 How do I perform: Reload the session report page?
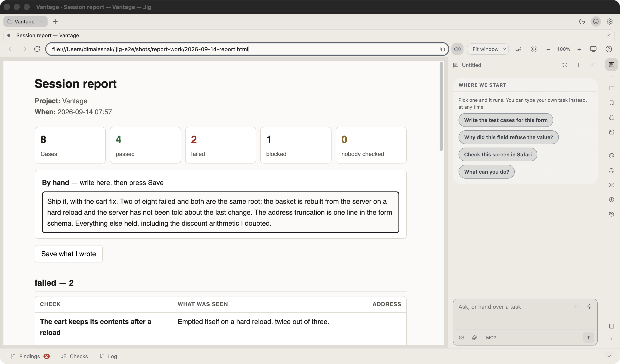pyautogui.click(x=37, y=49)
